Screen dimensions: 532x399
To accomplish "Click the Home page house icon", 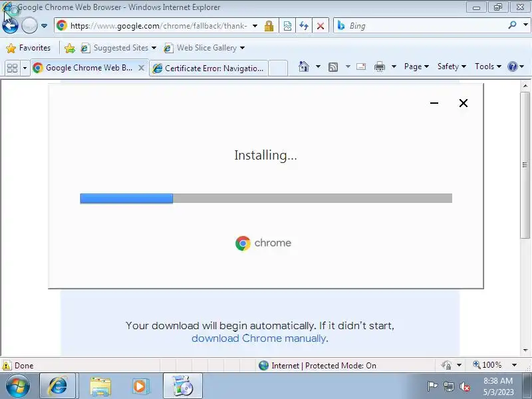I will 304,66.
